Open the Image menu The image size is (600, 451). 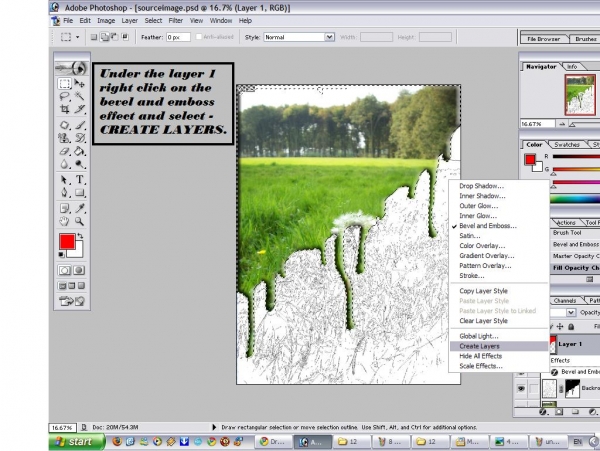(x=106, y=21)
